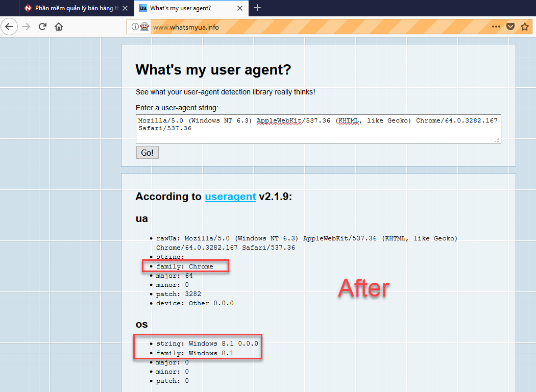Bookmark this page with star icon
The width and height of the screenshot is (536, 392).
525,27
